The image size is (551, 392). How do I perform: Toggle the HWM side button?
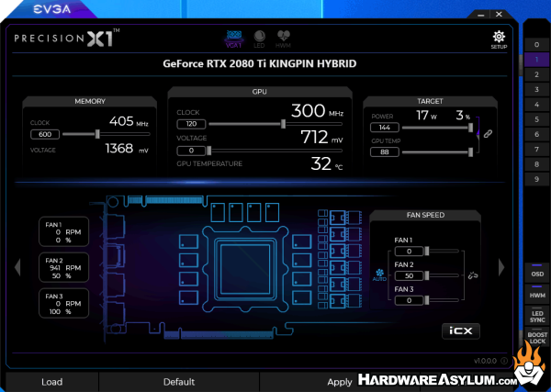coord(537,293)
